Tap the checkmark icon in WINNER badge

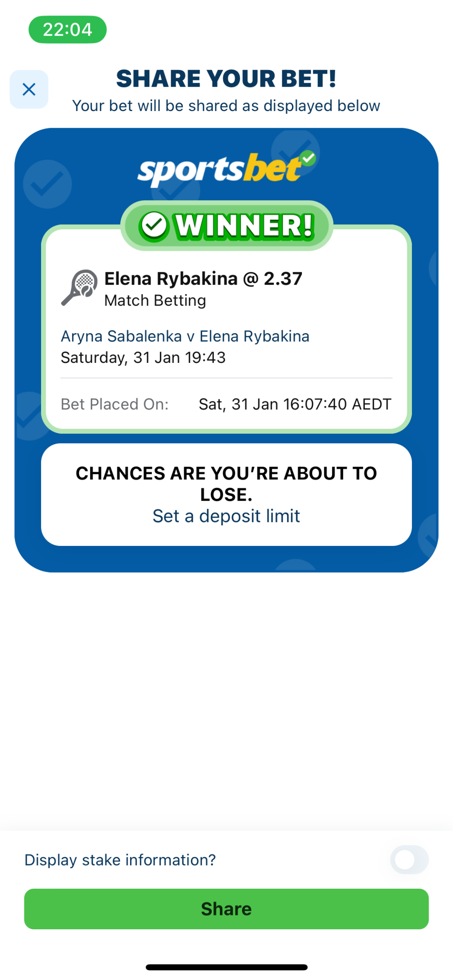154,226
